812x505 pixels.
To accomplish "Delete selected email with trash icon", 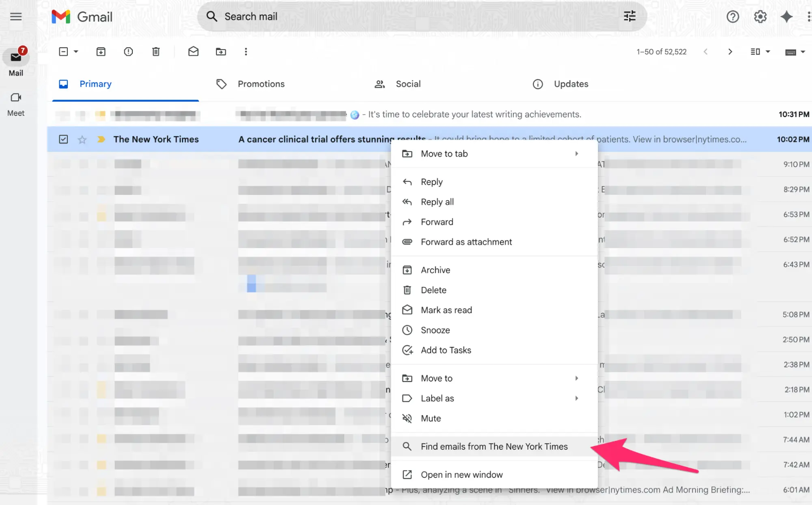I will click(x=156, y=52).
